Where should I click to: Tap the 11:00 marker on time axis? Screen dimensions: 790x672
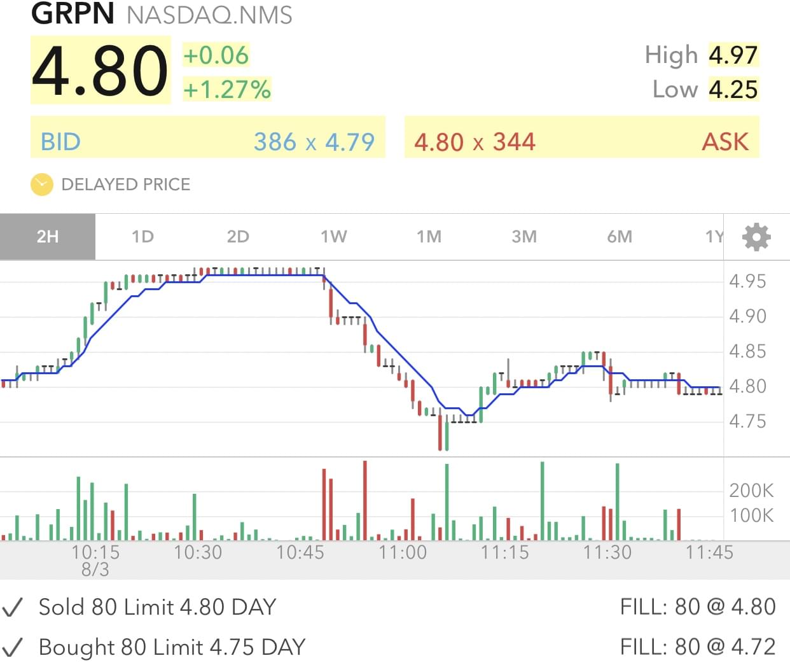403,552
